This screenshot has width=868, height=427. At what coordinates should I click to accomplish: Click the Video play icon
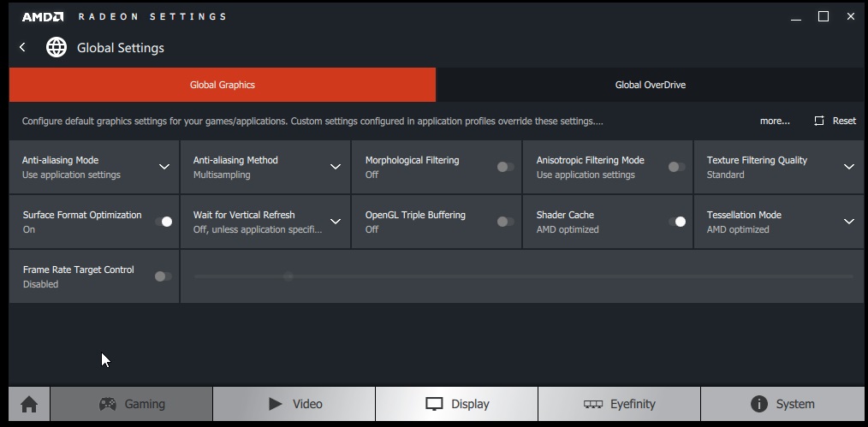[x=275, y=404]
